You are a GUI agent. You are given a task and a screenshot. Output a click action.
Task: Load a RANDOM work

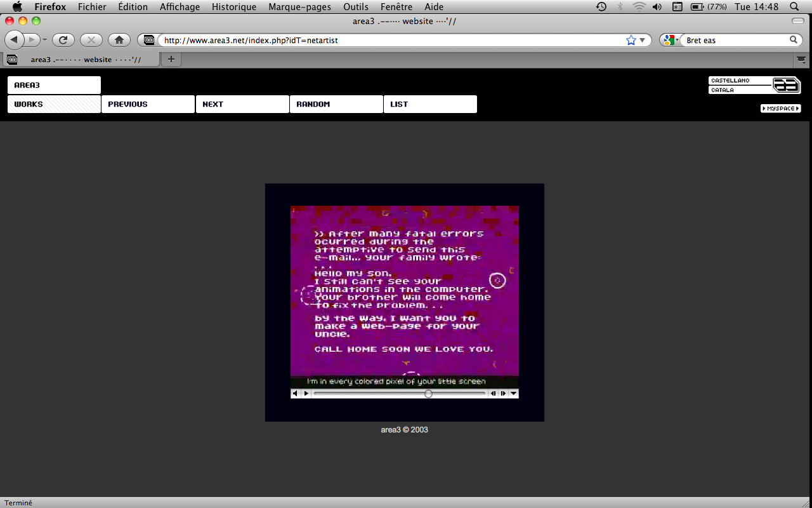click(x=336, y=104)
